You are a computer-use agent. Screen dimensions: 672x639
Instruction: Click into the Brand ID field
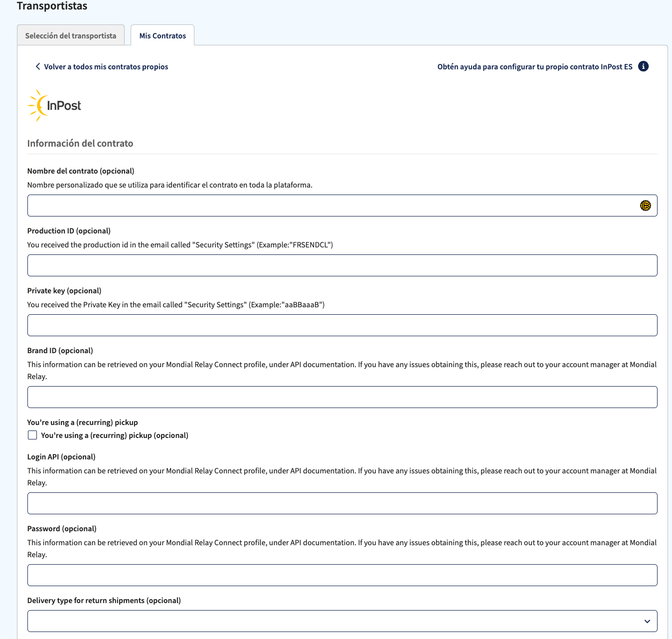pyautogui.click(x=342, y=397)
